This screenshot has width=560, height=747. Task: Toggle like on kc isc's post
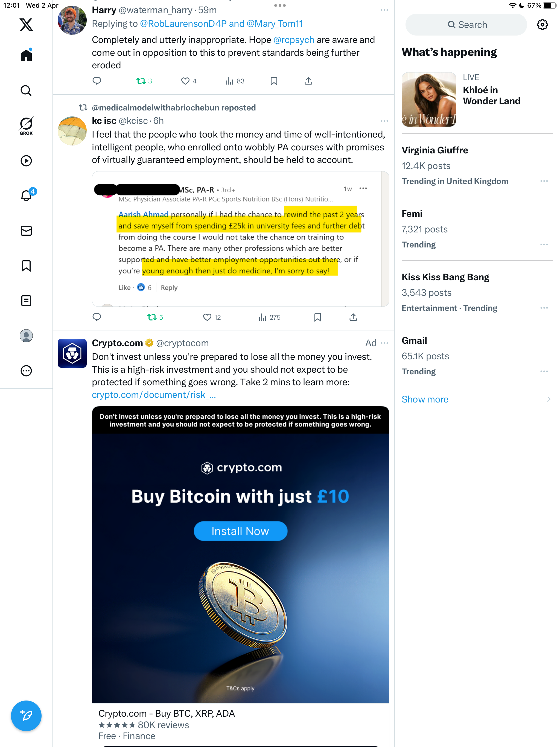pos(211,317)
